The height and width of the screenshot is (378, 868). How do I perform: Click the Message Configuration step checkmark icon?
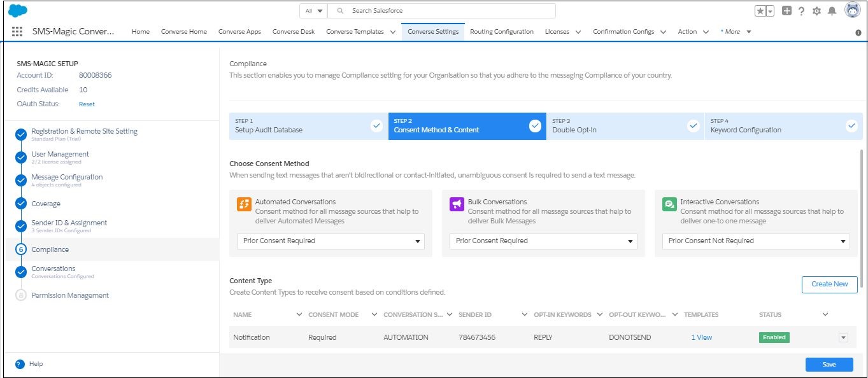(21, 180)
